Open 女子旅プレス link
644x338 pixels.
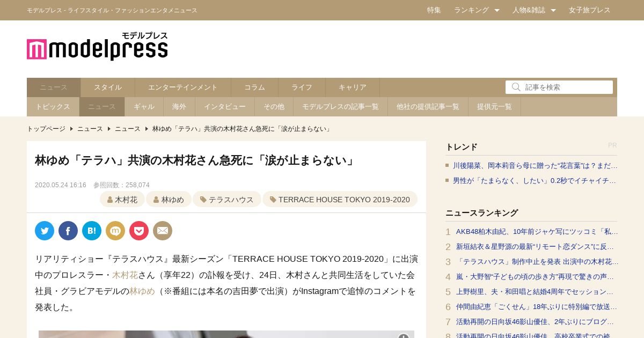[x=590, y=10]
